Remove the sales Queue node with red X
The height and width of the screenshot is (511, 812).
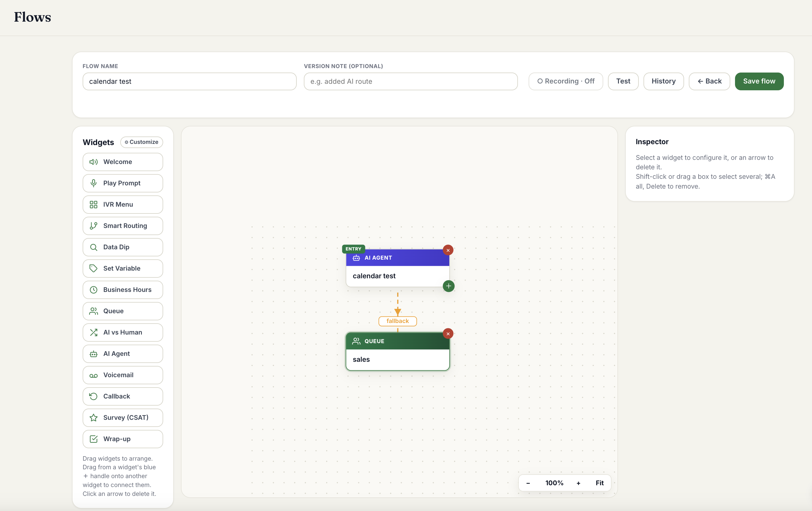click(448, 334)
